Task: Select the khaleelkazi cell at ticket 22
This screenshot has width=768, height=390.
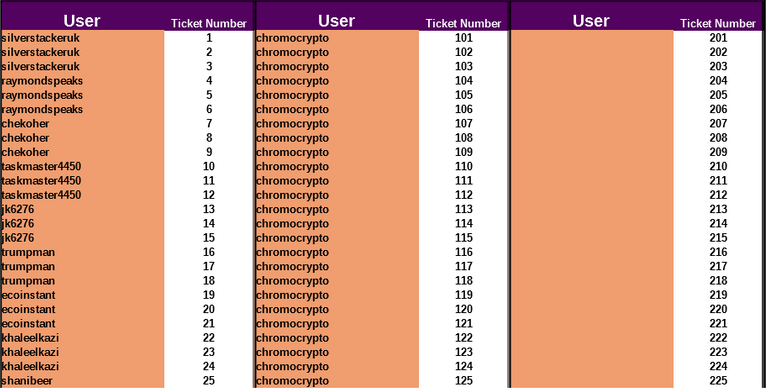Action: [x=82, y=338]
